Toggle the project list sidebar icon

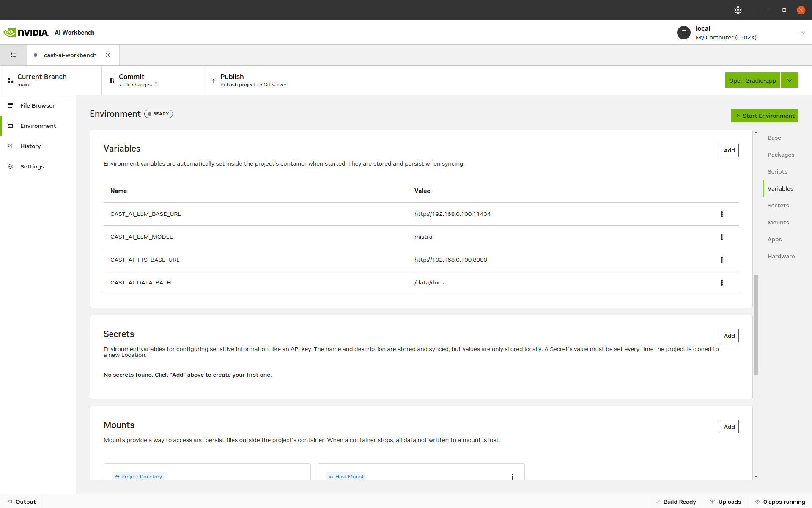(13, 55)
